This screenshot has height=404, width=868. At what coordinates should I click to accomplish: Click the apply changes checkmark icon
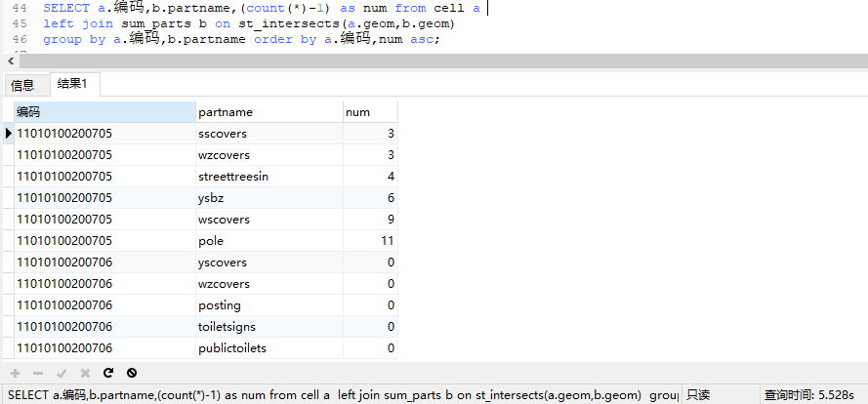pyautogui.click(x=62, y=373)
